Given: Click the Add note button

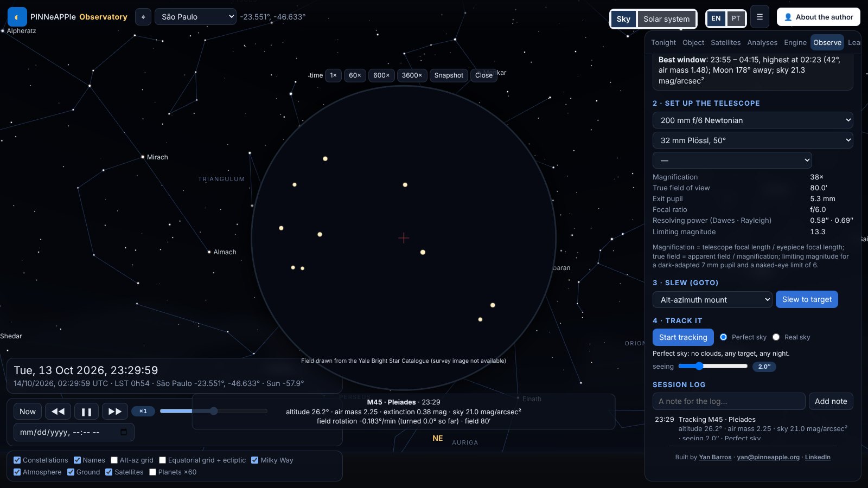Looking at the screenshot, I should (x=831, y=401).
